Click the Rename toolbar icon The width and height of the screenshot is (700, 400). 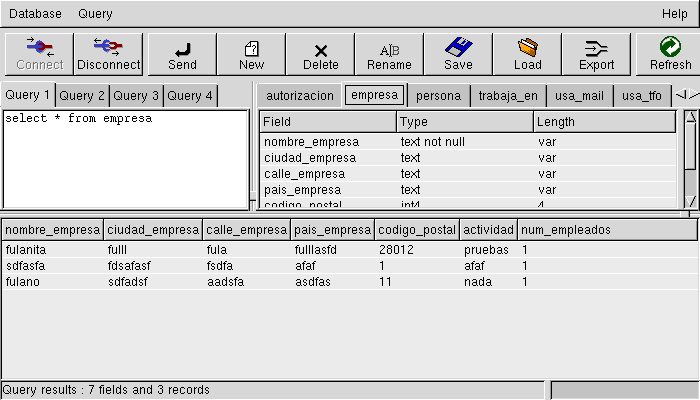pyautogui.click(x=389, y=53)
